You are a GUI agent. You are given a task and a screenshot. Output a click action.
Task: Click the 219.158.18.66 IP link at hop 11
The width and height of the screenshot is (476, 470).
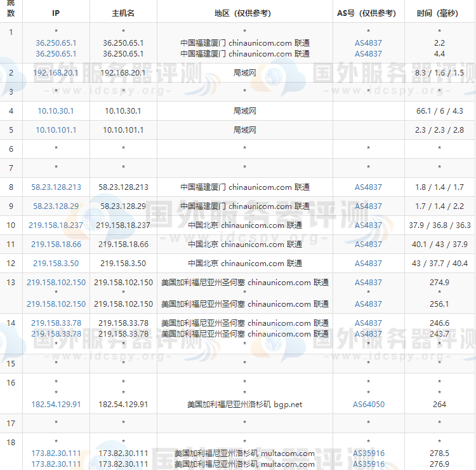[x=56, y=245]
